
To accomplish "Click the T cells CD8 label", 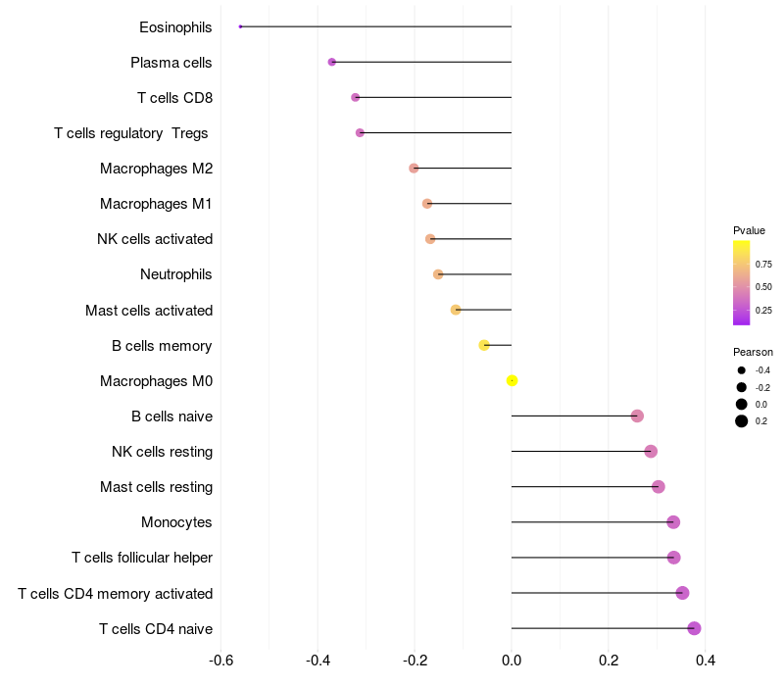I will (x=174, y=97).
